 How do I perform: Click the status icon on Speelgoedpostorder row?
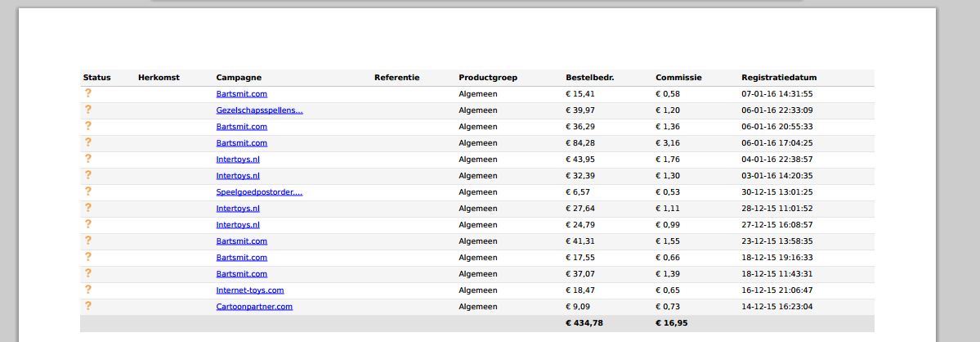[88, 191]
